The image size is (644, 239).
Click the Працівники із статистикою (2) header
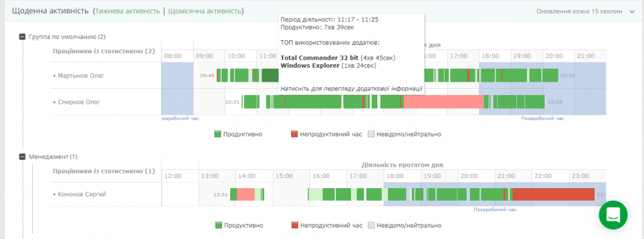pyautogui.click(x=104, y=52)
